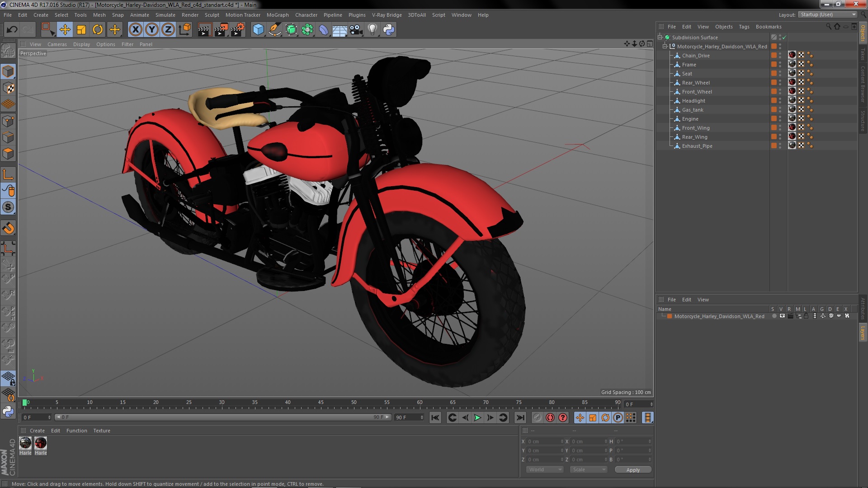Open the File menu in main menu bar
This screenshot has width=868, height=488.
[x=8, y=15]
